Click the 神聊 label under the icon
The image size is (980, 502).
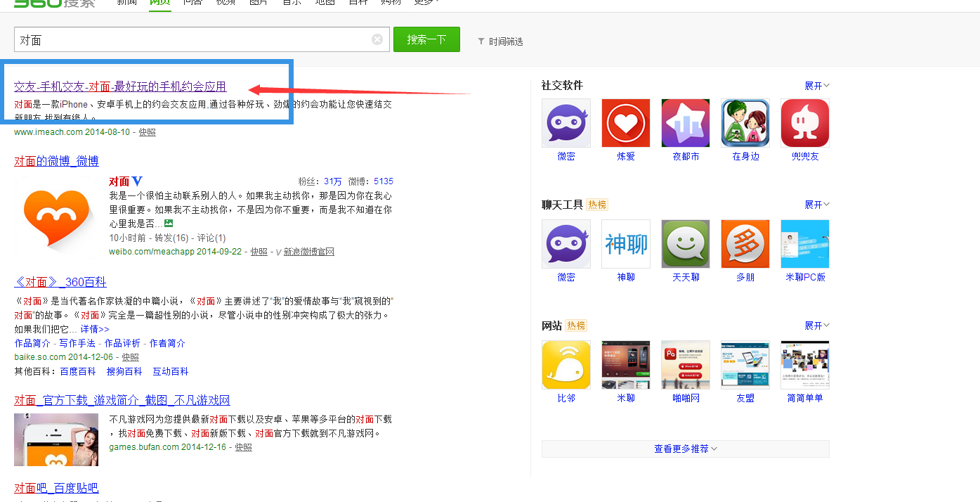point(626,277)
